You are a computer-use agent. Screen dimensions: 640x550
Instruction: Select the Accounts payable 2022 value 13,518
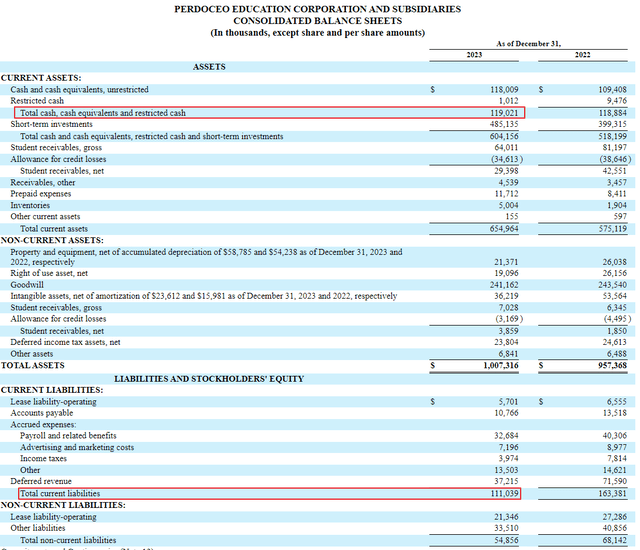tap(615, 413)
